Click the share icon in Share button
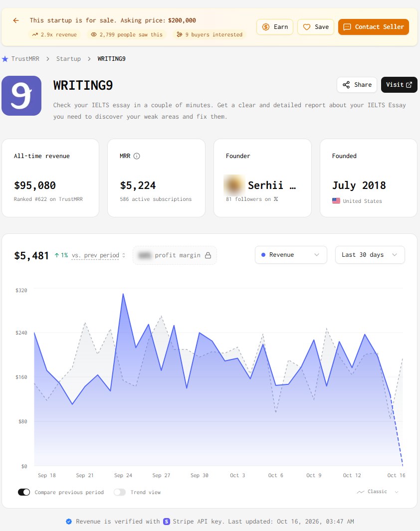420x531 pixels. pos(346,85)
